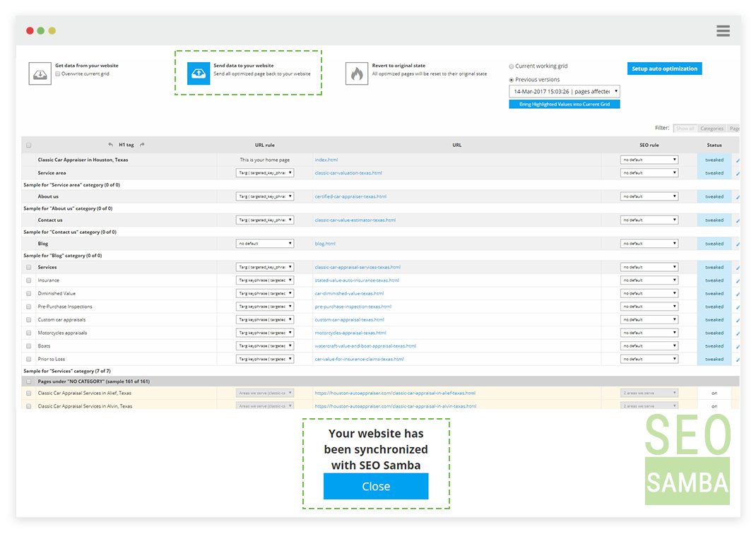This screenshot has width=756, height=534.
Task: Open the watercraft-value-and-boat-appraisal-texas.html link
Action: click(x=365, y=346)
